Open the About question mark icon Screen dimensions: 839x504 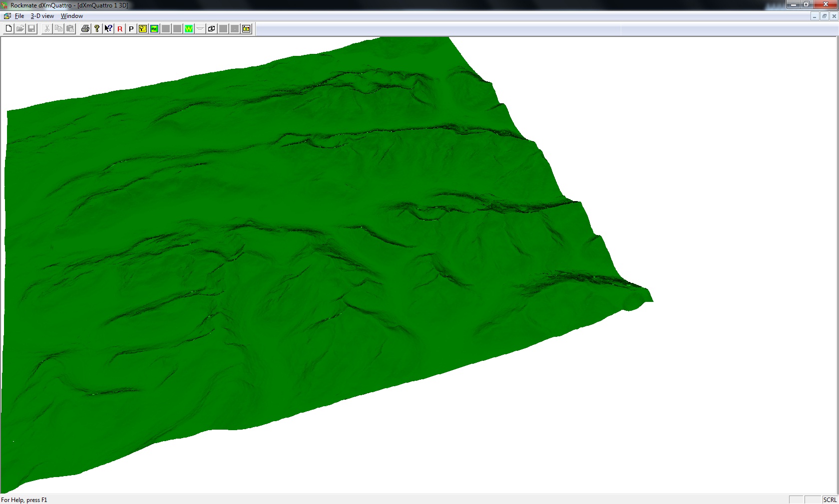(x=97, y=29)
